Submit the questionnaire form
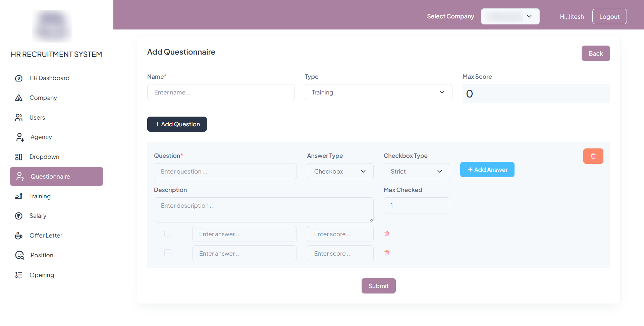Screen dimensions: 644x326 pyautogui.click(x=378, y=286)
